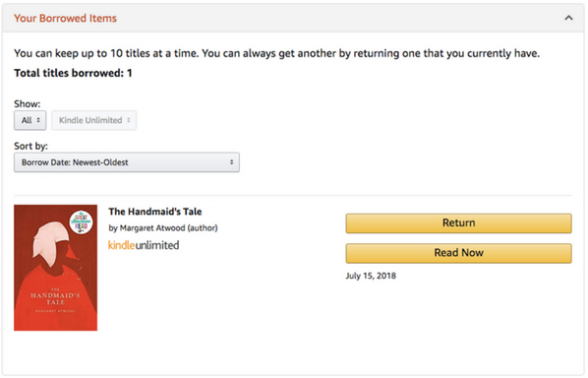588x378 pixels.
Task: Click the Kindle Unlimited dropdown's arrows icon
Action: click(x=129, y=120)
